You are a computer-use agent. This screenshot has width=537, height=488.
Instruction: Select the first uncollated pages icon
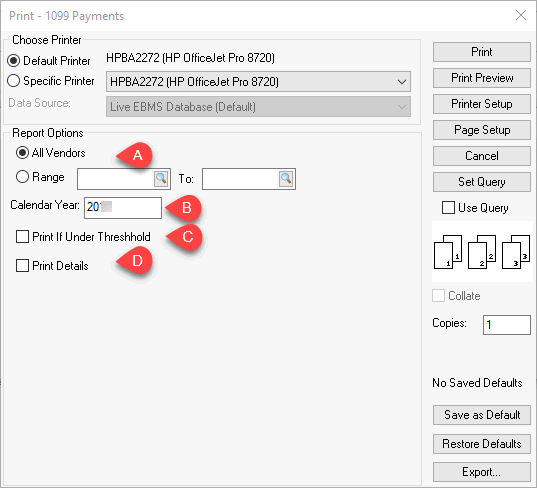pyautogui.click(x=448, y=252)
